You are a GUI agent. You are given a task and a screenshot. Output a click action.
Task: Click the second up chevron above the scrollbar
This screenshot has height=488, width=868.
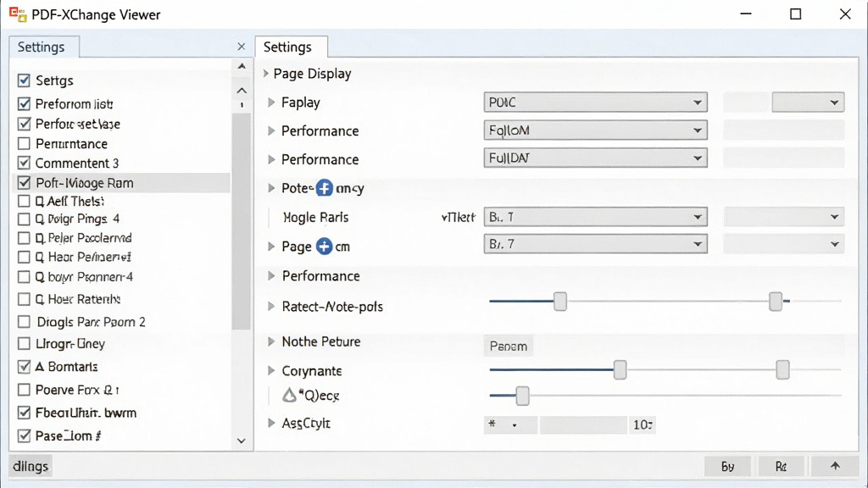[x=242, y=90]
